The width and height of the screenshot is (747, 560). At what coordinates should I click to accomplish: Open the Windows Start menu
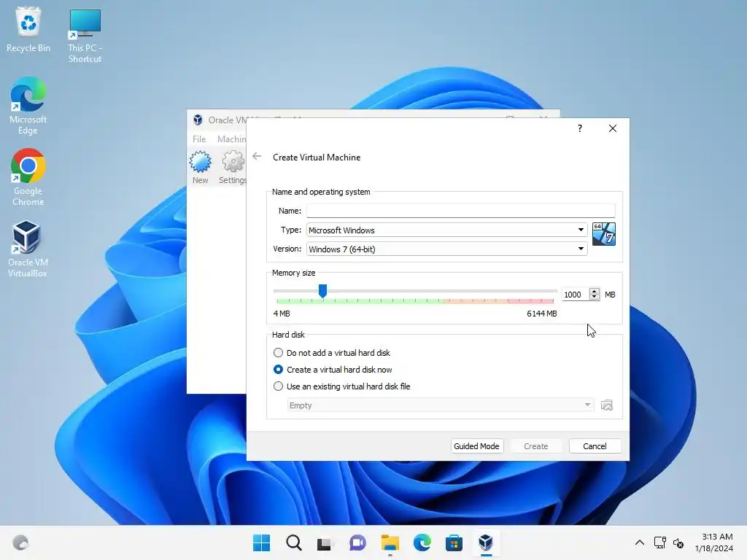[262, 542]
